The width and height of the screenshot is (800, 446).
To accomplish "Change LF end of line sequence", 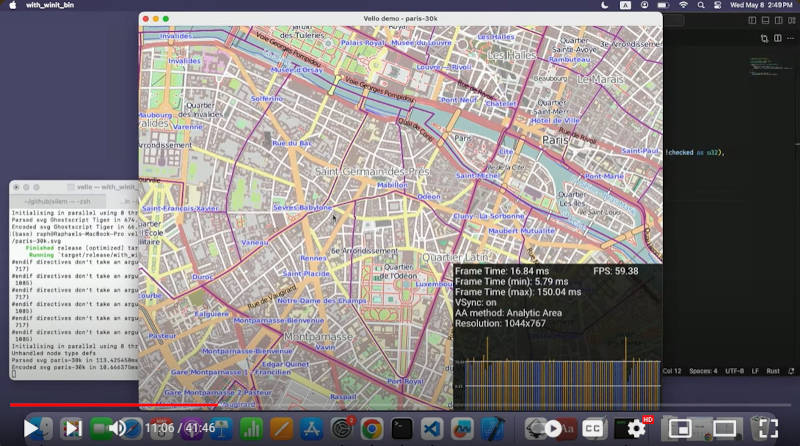I will pos(755,371).
